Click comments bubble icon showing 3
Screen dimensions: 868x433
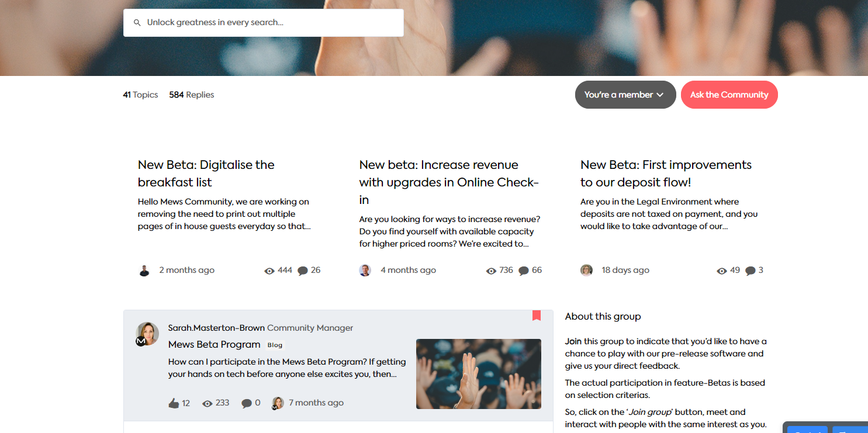[751, 271]
